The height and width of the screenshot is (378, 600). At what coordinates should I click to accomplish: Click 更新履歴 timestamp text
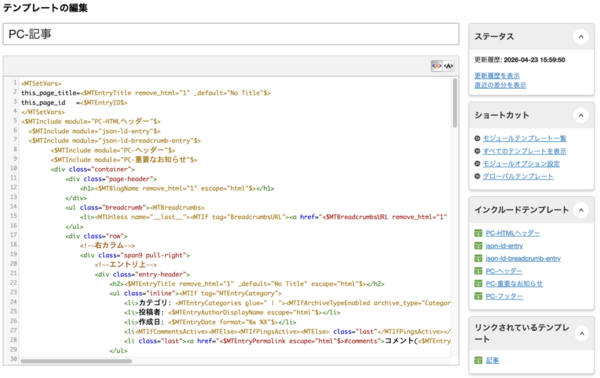(x=520, y=60)
